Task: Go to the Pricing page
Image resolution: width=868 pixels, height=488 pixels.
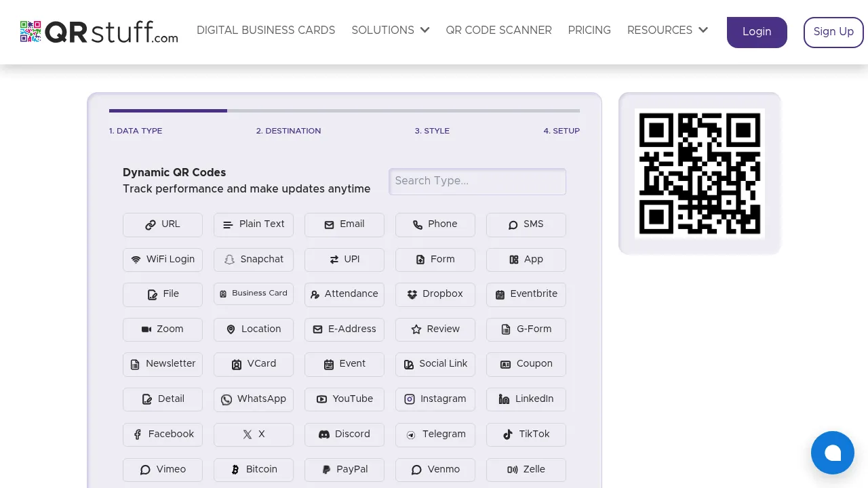Action: [589, 30]
